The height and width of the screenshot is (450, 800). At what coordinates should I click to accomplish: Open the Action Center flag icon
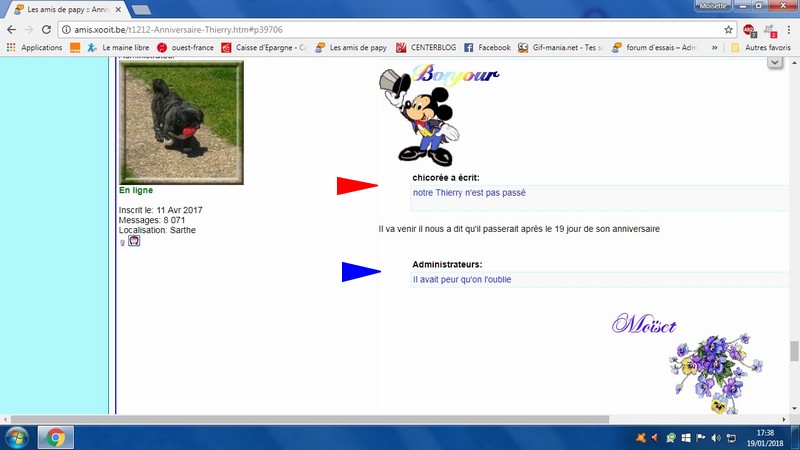tap(701, 438)
